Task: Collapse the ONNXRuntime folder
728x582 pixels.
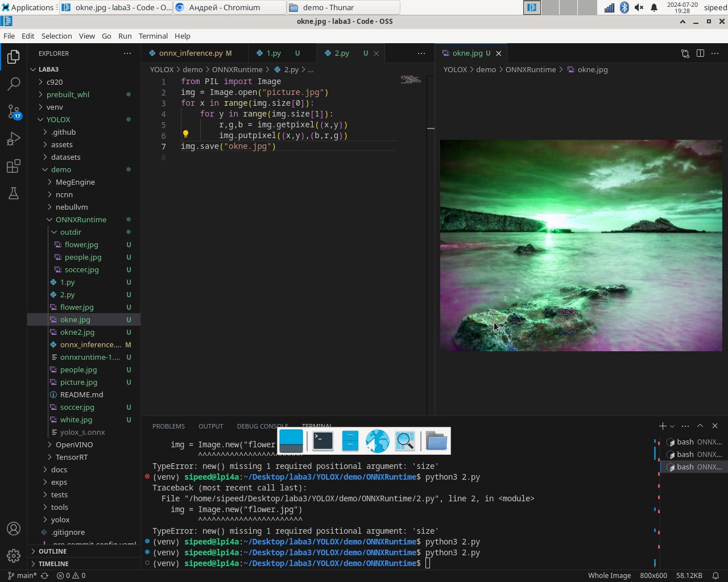Action: pyautogui.click(x=80, y=219)
